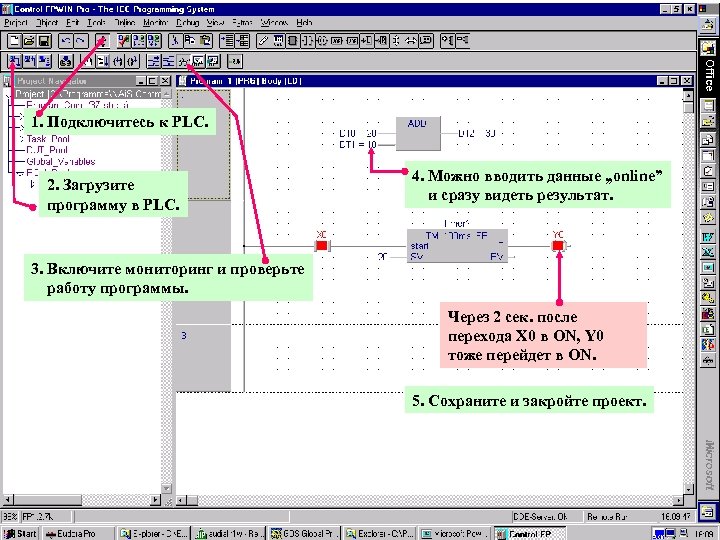
Task: Switch to Eudora Pro in taskbar
Action: pyautogui.click(x=78, y=534)
